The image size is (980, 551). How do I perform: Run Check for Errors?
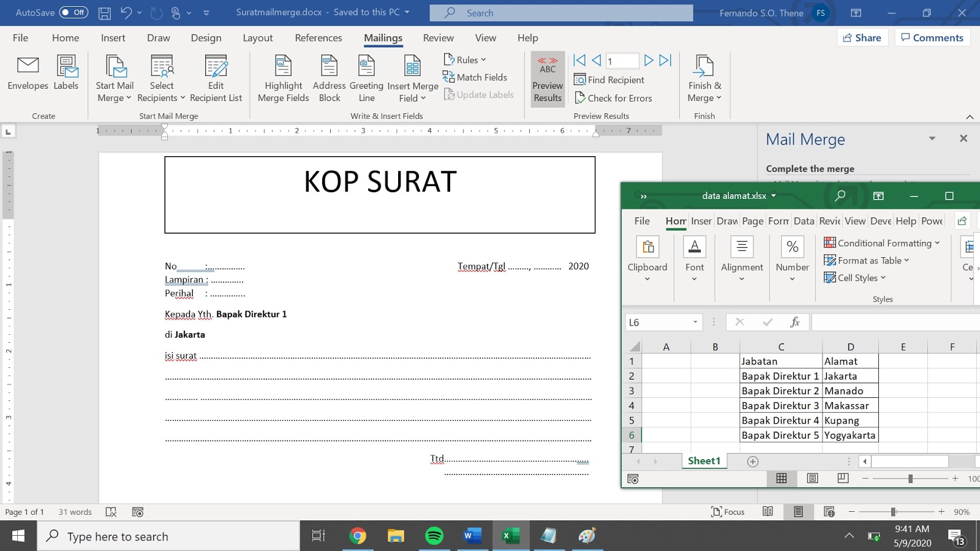(614, 98)
